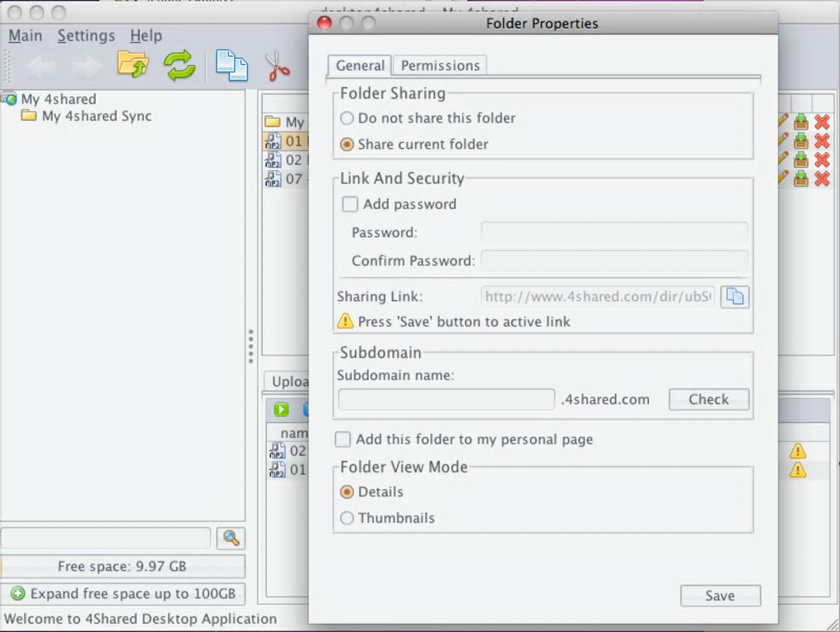Click the red X delete icon in second row

pos(822,142)
